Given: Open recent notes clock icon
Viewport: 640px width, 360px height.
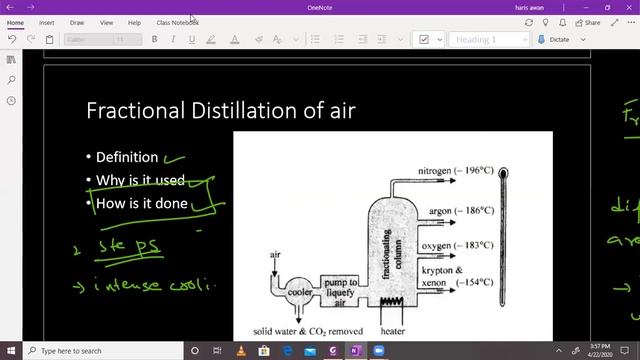Looking at the screenshot, I should (11, 100).
